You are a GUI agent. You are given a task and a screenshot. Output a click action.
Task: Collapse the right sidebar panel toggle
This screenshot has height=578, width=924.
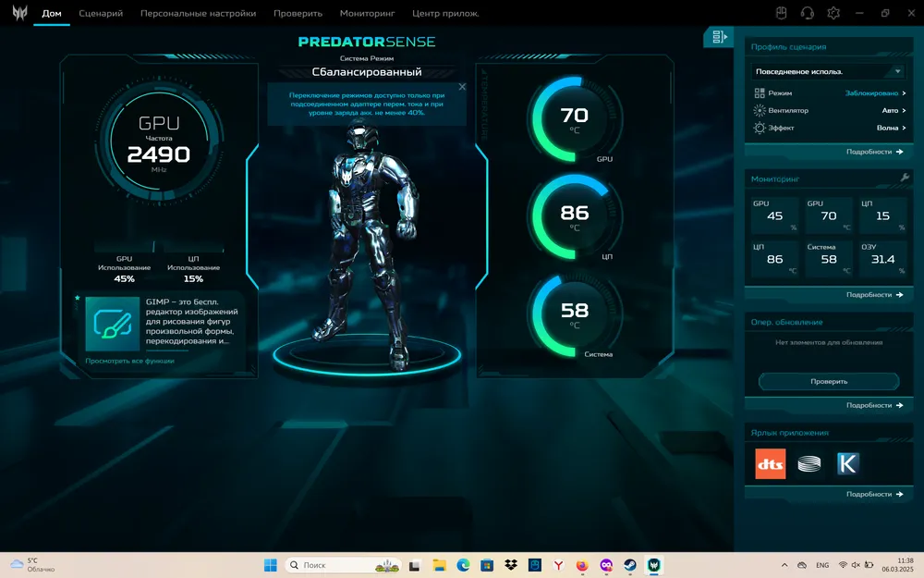click(718, 37)
